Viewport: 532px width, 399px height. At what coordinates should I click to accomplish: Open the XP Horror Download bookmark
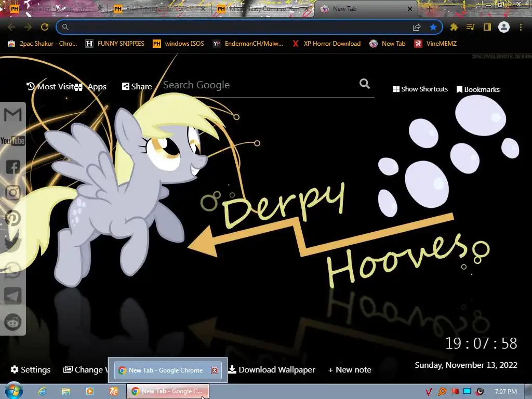point(326,44)
